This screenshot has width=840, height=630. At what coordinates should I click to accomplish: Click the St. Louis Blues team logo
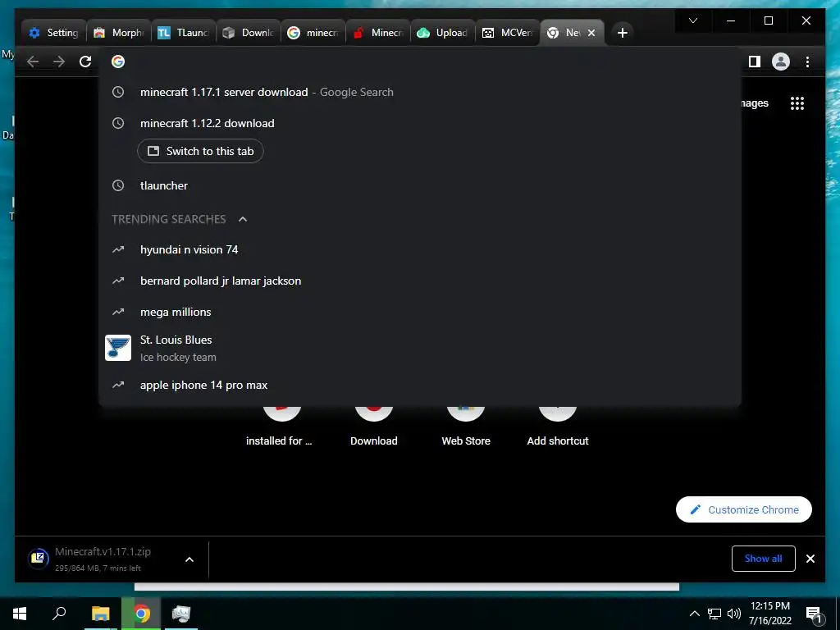click(x=118, y=348)
